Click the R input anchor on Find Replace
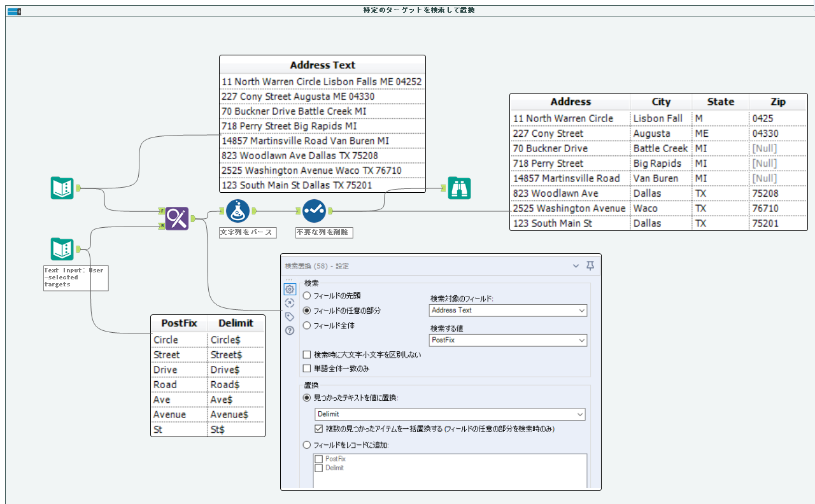The height and width of the screenshot is (504, 815). coord(162,225)
